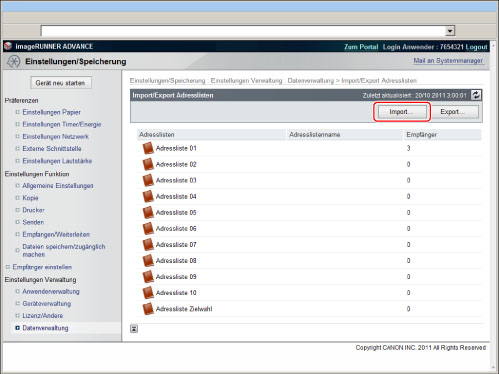This screenshot has height=374, width=499.
Task: Open Einstellungen Papier in the sidebar
Action: tap(51, 112)
